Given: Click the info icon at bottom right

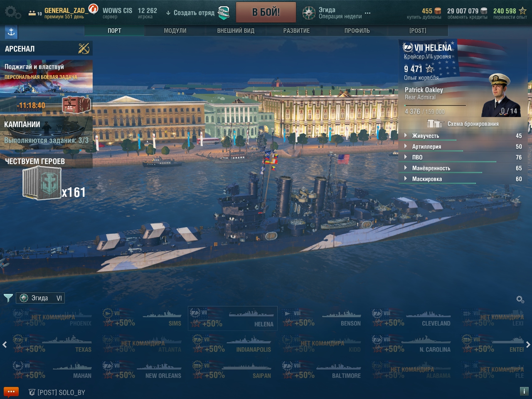Looking at the screenshot, I should tap(524, 392).
